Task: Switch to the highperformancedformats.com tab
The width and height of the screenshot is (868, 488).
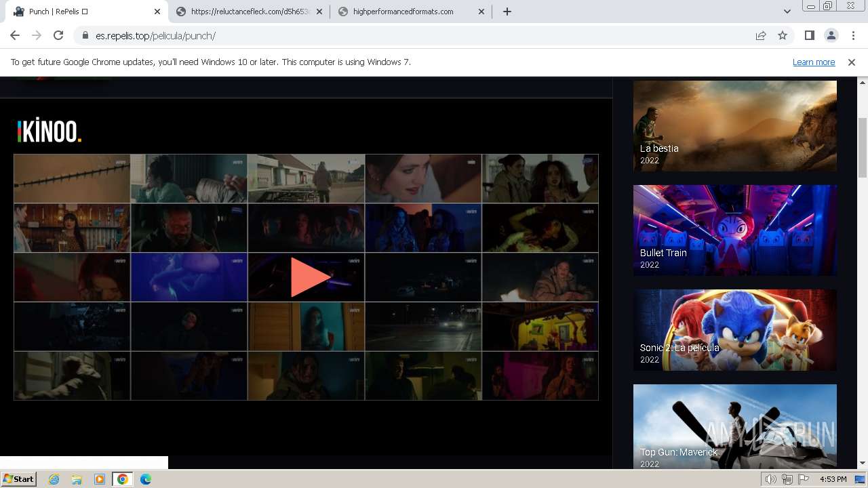Action: click(x=412, y=12)
